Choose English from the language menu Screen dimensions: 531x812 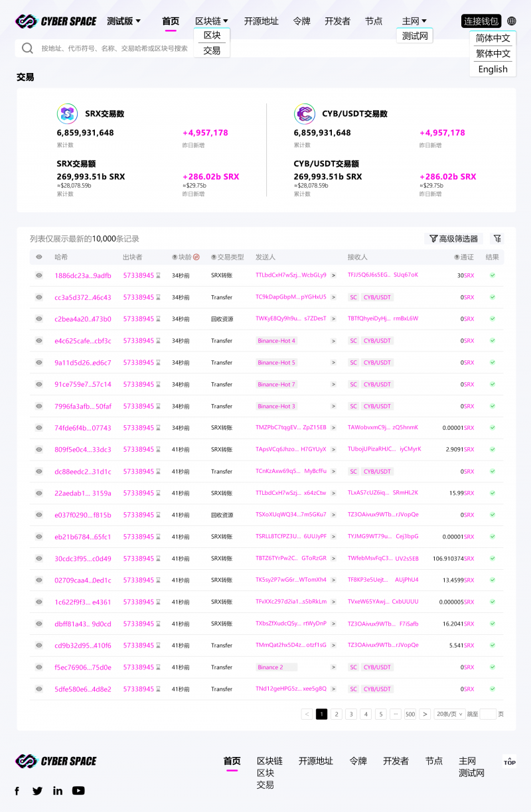(493, 69)
